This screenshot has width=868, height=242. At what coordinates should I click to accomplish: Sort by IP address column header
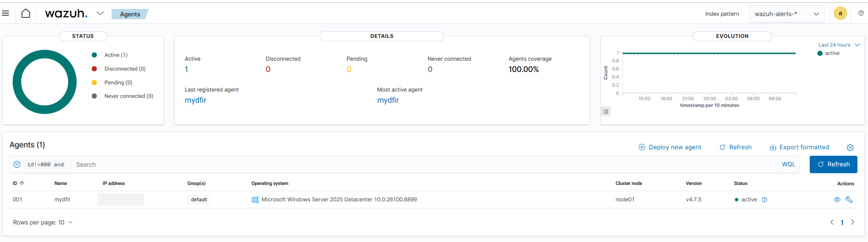tap(114, 183)
